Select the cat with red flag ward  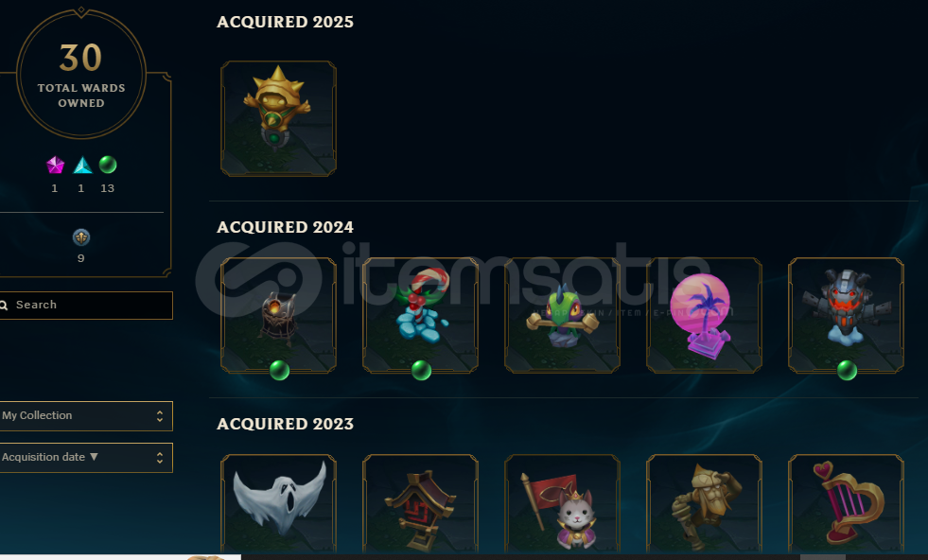tap(562, 504)
